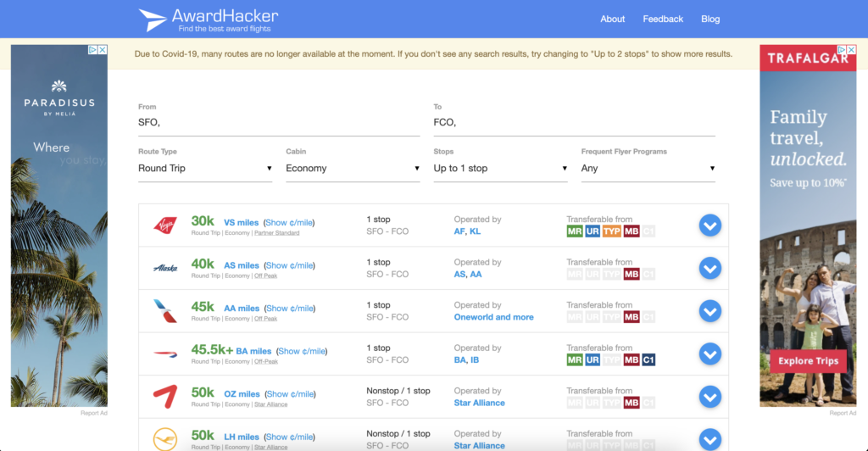
Task: Click Off Peak link under AS miles
Action: [x=265, y=276]
